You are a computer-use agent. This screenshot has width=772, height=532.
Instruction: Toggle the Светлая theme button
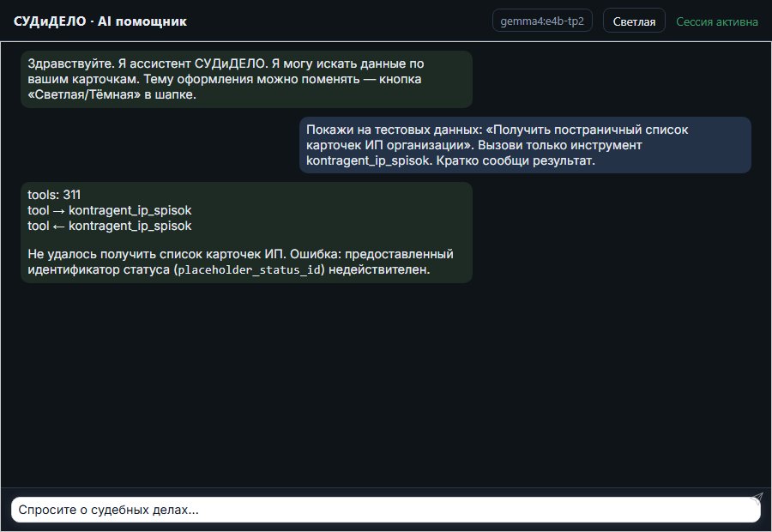coord(634,21)
